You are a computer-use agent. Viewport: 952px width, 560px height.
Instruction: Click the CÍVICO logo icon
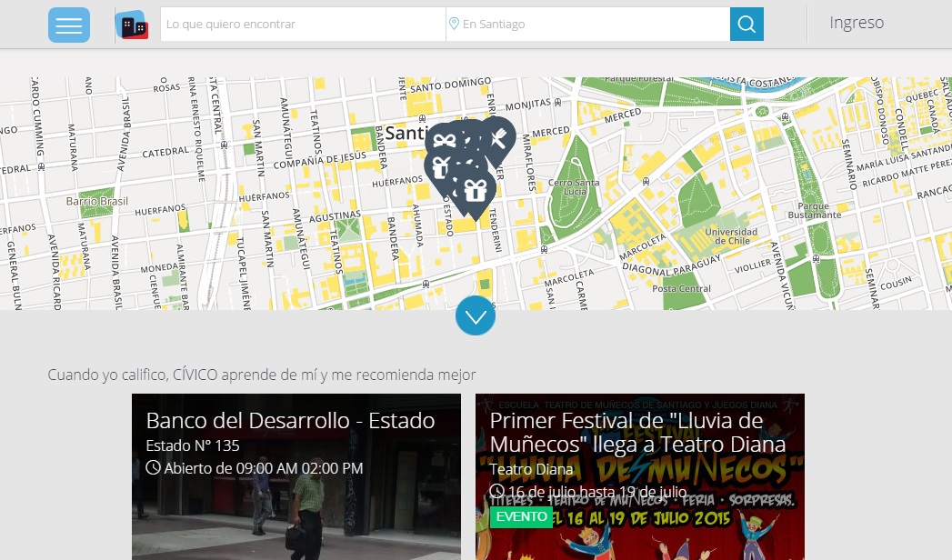click(x=132, y=25)
